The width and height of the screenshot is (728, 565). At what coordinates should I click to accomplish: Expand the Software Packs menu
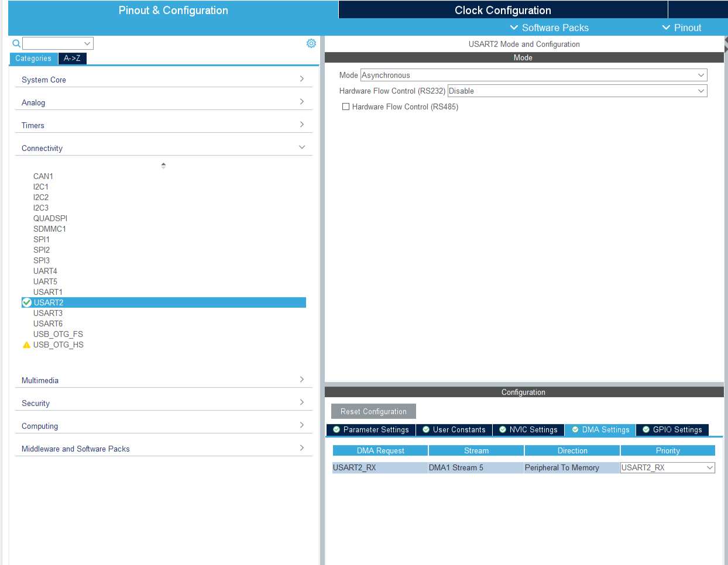(549, 27)
